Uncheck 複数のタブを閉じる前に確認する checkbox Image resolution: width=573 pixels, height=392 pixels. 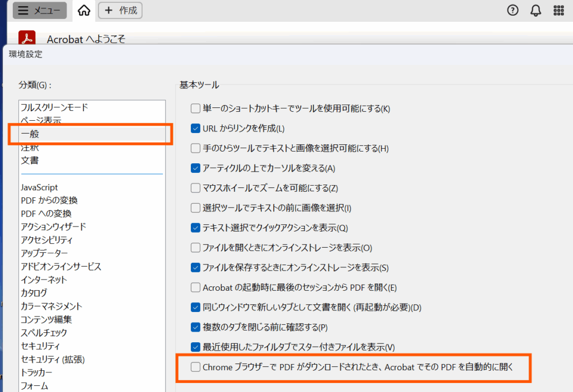point(195,327)
